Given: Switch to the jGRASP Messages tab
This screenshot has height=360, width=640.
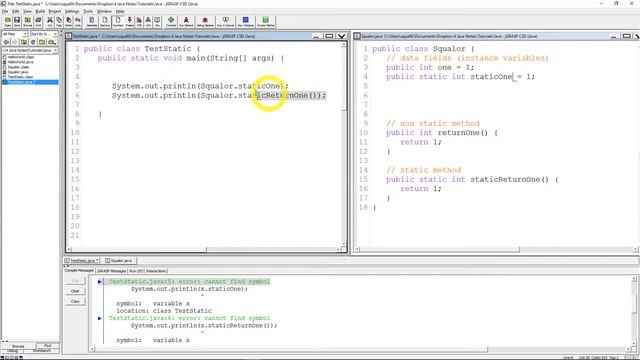Looking at the screenshot, I should pyautogui.click(x=111, y=271).
